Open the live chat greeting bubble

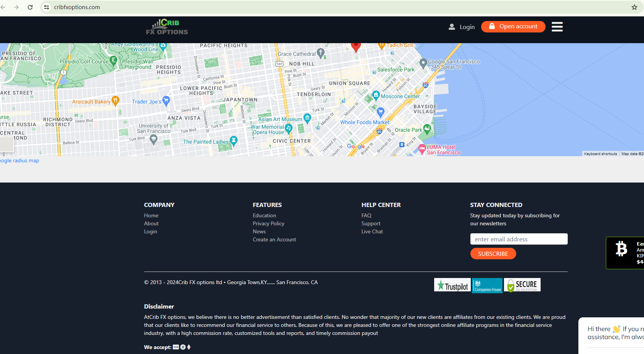611,336
